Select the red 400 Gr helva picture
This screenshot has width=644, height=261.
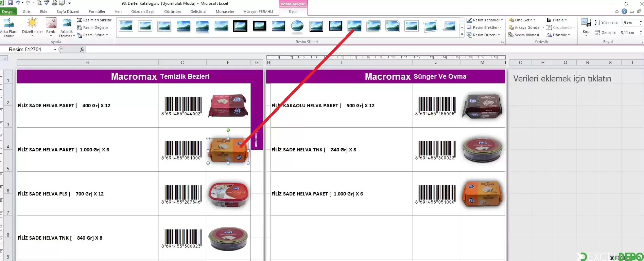(x=228, y=106)
